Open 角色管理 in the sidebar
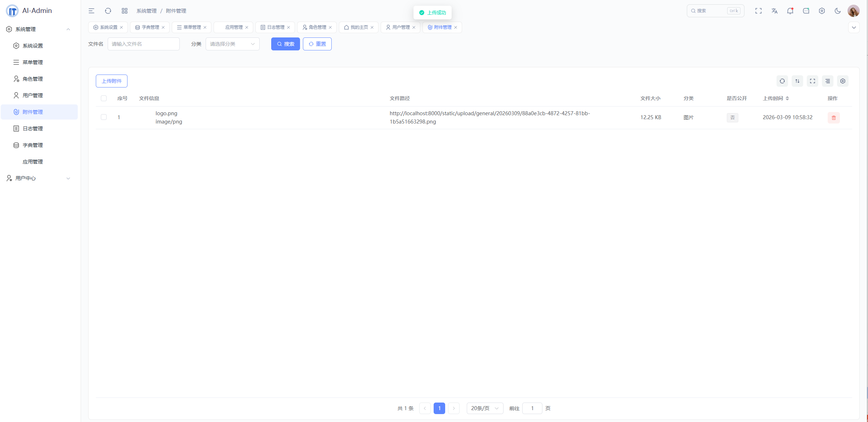Viewport: 868px width, 422px height. [39, 79]
